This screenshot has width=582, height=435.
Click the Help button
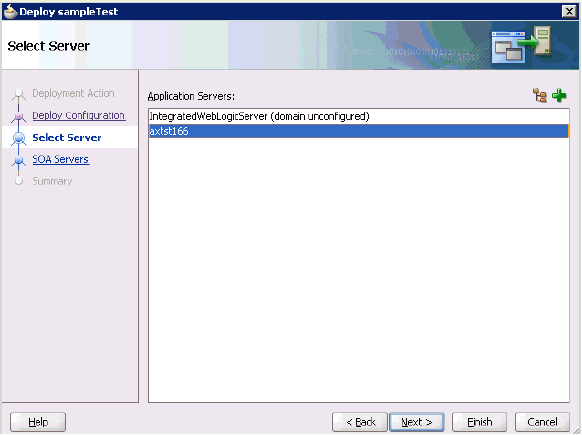[38, 422]
